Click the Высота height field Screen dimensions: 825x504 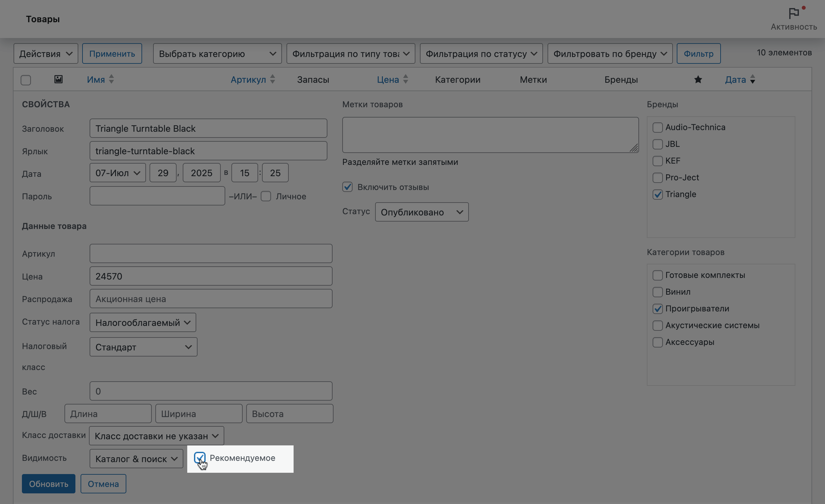[290, 414]
